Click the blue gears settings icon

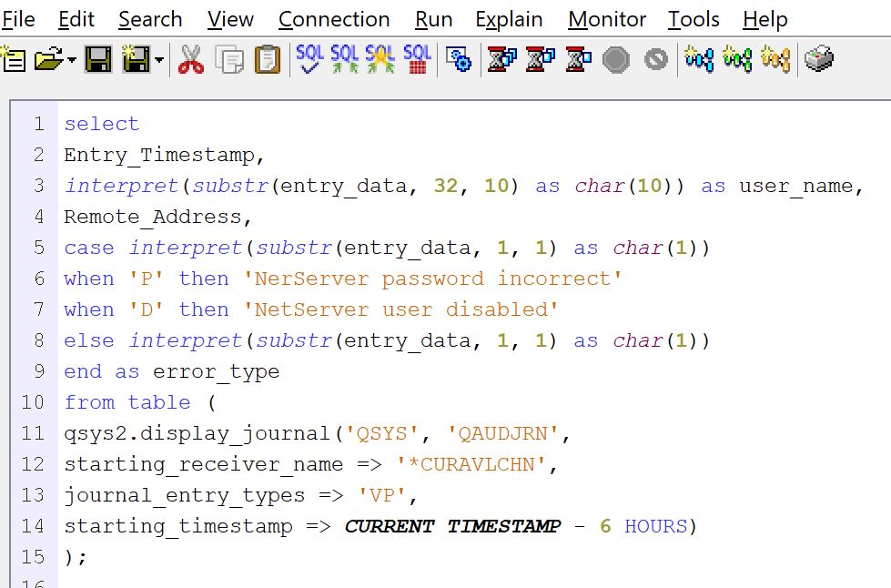pyautogui.click(x=460, y=60)
